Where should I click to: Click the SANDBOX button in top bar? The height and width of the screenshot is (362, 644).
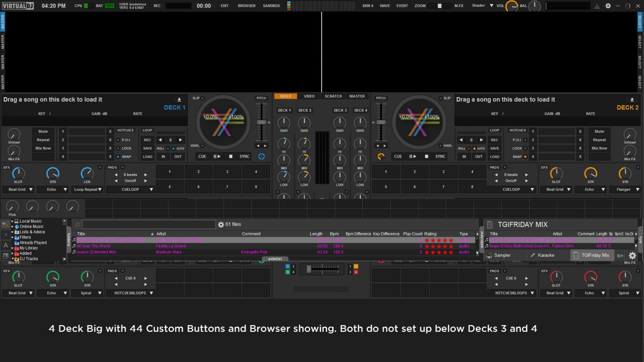tap(271, 6)
